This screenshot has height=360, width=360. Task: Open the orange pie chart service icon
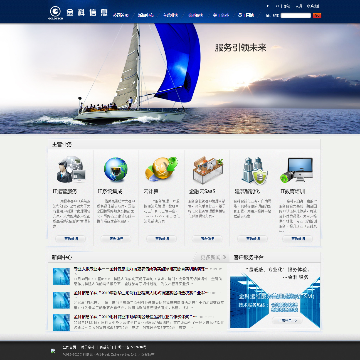(x=161, y=169)
